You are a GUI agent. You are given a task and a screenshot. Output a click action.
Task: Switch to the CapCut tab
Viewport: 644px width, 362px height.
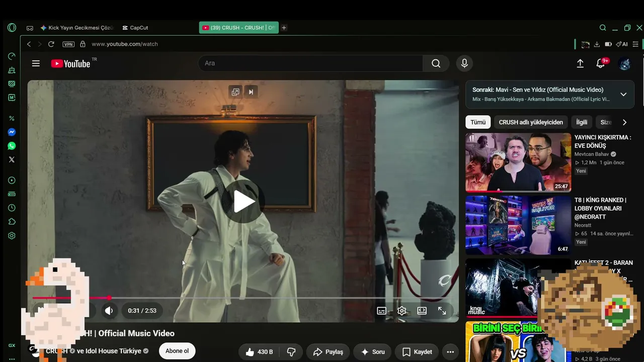point(135,28)
